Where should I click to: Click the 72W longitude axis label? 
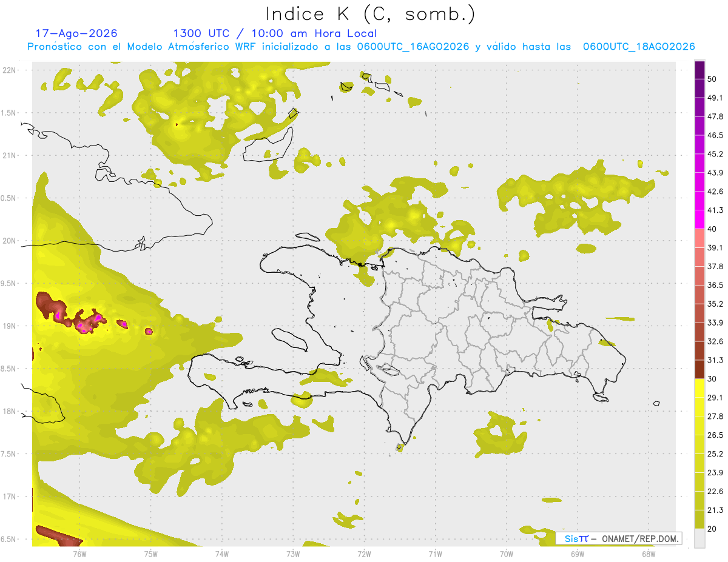pyautogui.click(x=365, y=554)
